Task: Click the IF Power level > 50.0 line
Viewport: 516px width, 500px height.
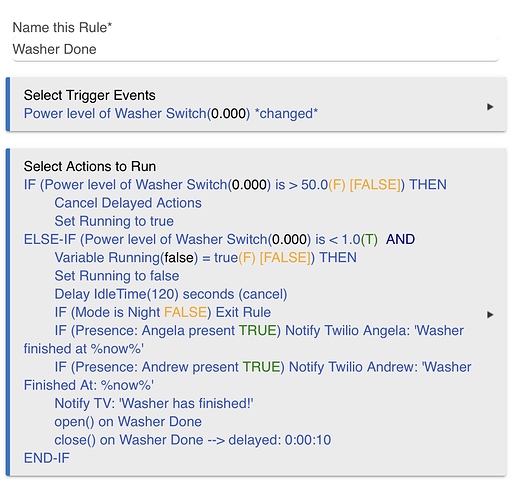Action: point(235,185)
